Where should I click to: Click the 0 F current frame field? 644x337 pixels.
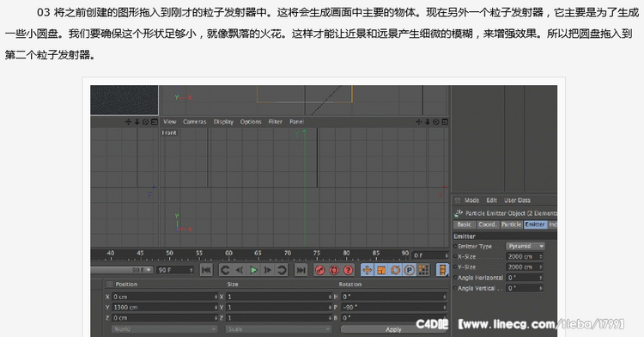pos(429,255)
